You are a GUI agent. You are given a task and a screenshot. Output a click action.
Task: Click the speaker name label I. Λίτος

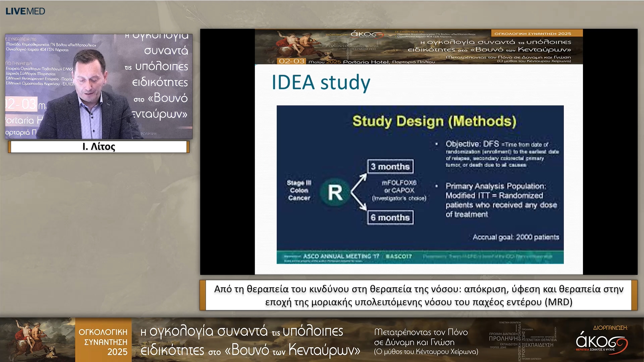click(99, 147)
